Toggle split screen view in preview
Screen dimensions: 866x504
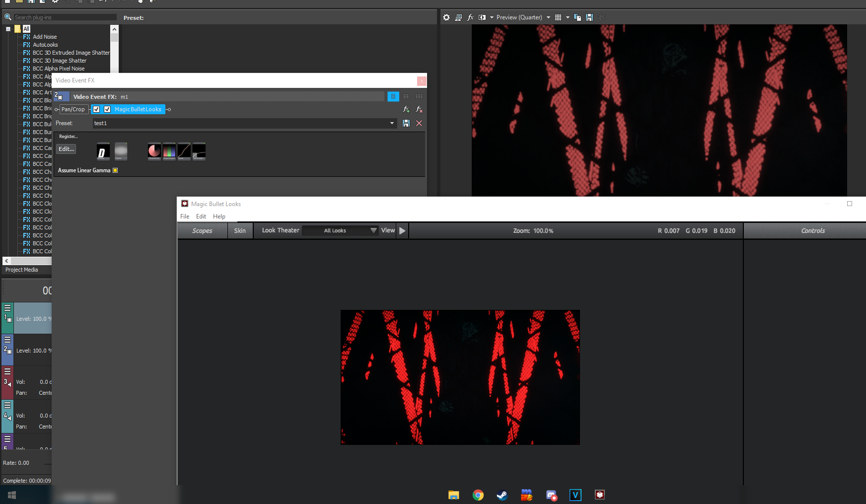tap(482, 17)
